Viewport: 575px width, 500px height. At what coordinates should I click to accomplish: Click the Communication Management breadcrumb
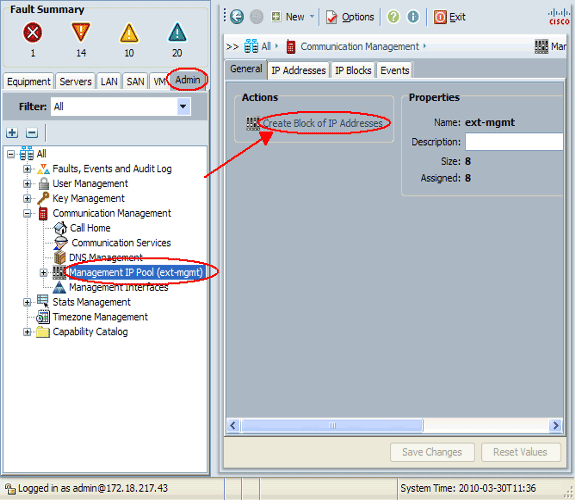[359, 47]
